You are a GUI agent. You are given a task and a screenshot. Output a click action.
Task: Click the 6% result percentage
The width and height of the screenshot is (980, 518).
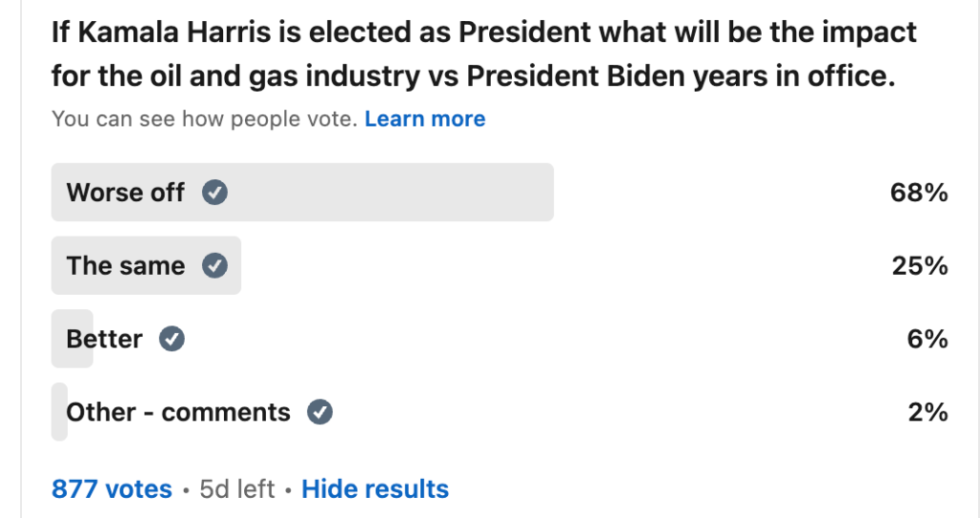pyautogui.click(x=926, y=339)
